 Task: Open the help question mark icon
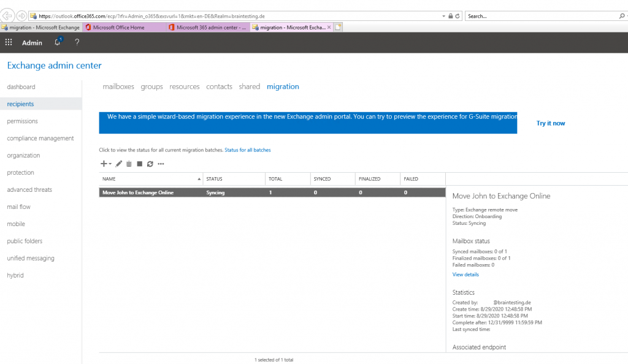pos(77,42)
